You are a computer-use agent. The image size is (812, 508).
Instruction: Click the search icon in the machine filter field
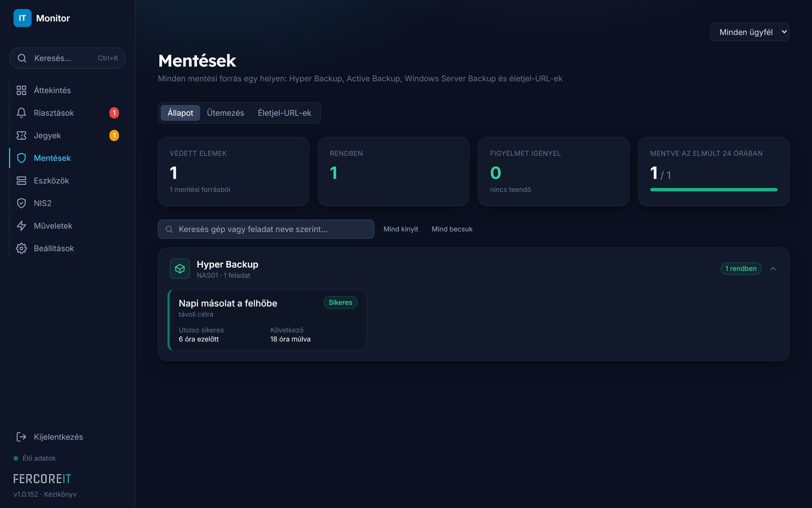(170, 230)
